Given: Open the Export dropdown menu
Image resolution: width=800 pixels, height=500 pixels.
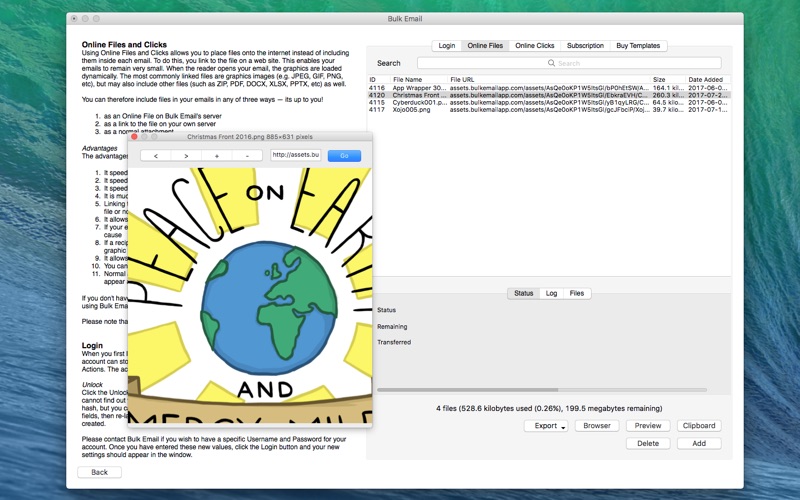Looking at the screenshot, I should click(x=546, y=426).
